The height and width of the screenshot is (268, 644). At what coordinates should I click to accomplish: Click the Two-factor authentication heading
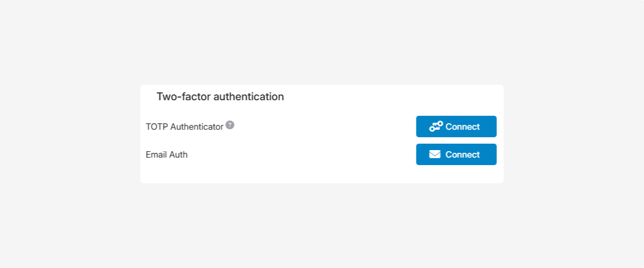(x=220, y=97)
